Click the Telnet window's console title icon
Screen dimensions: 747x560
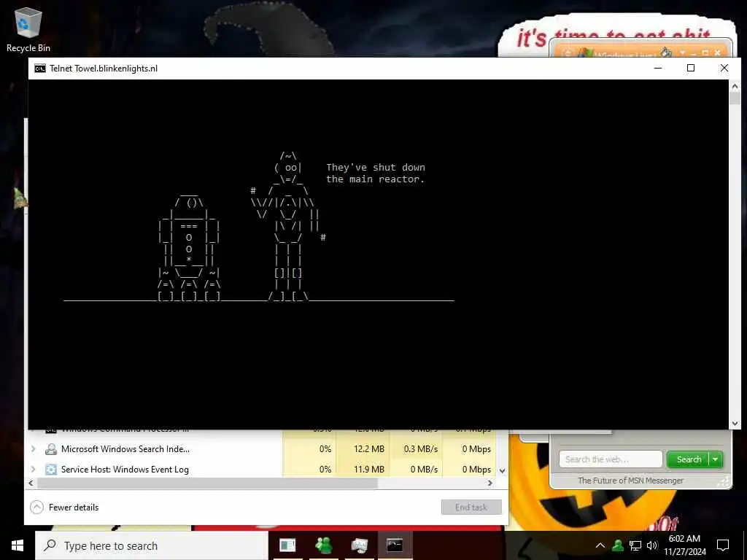coord(40,69)
